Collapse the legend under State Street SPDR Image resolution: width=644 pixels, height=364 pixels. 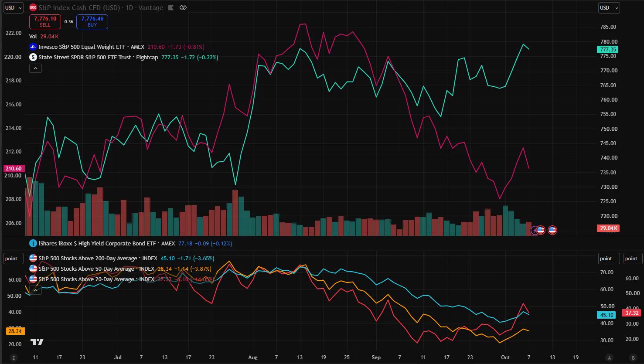35,68
